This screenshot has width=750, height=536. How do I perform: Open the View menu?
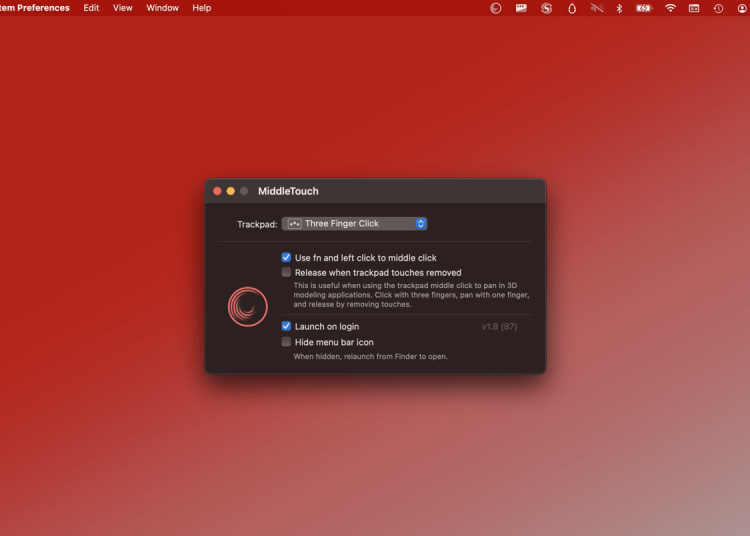(122, 8)
